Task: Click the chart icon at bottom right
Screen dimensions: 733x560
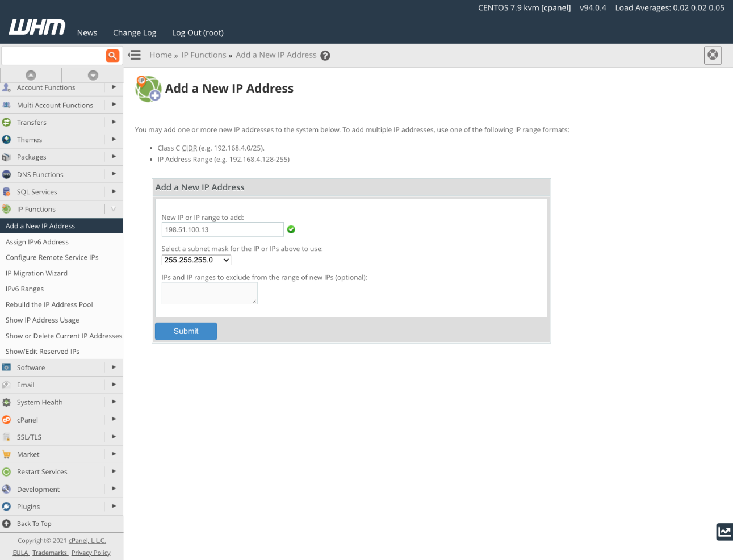Action: (x=724, y=532)
